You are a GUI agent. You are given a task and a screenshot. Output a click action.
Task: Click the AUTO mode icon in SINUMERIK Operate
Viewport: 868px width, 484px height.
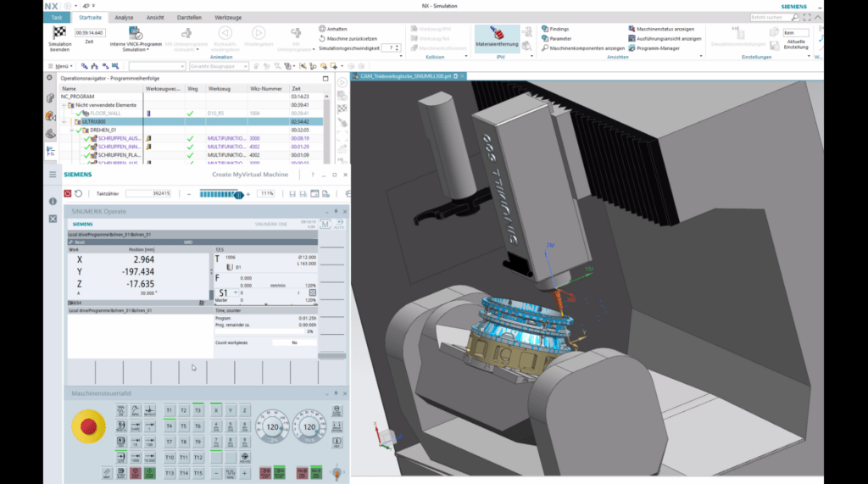click(x=339, y=225)
